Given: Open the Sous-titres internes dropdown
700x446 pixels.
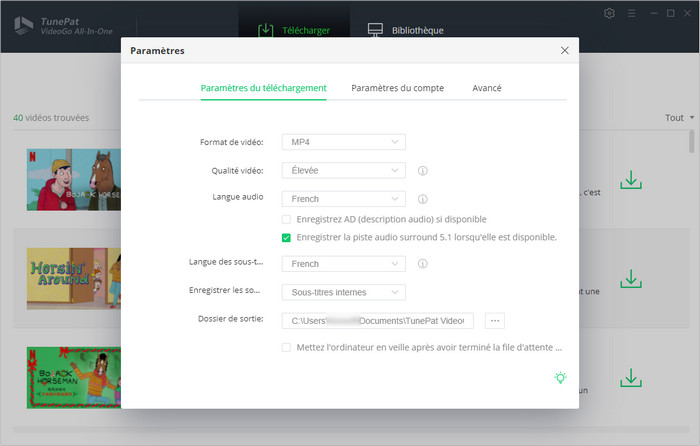Looking at the screenshot, I should 343,292.
